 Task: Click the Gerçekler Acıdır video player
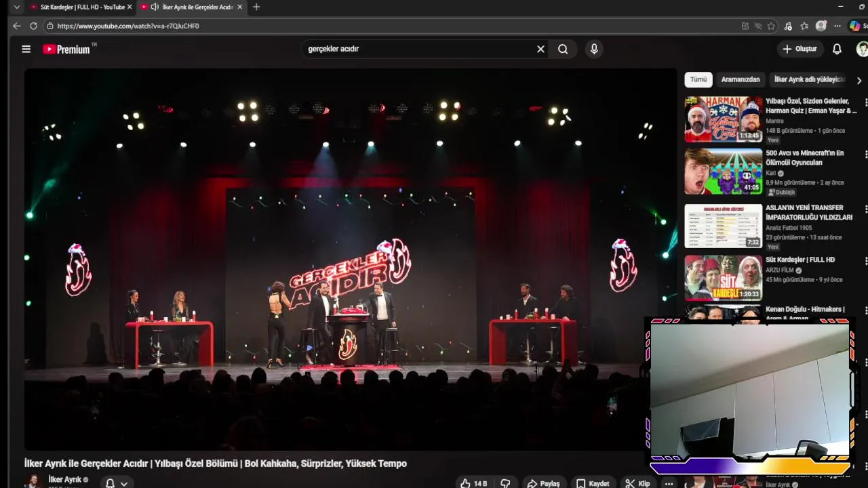click(351, 260)
